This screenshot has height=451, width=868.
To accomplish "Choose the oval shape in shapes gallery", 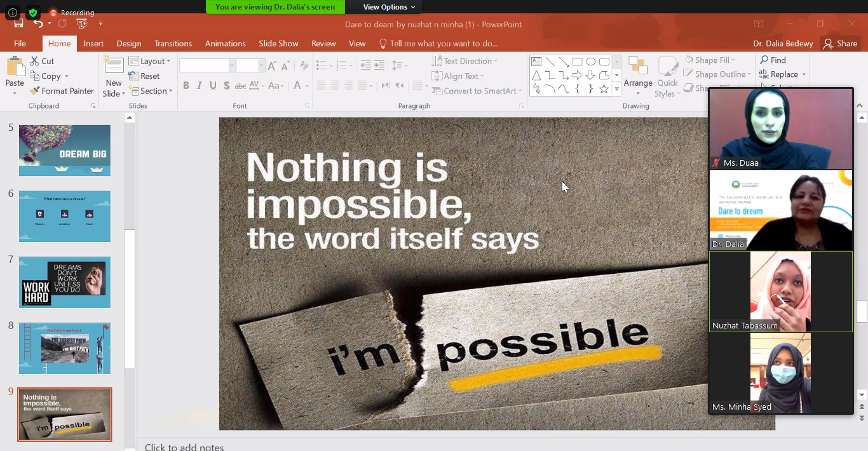I will pos(590,62).
